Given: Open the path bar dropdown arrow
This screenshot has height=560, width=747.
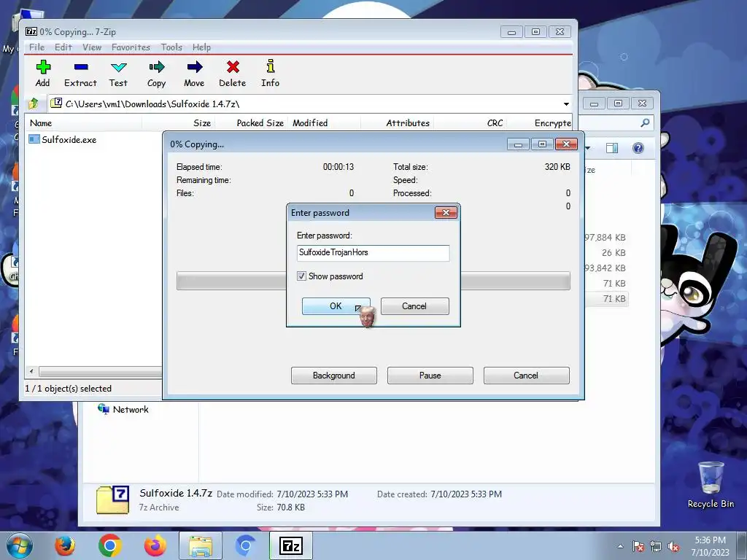Looking at the screenshot, I should [x=566, y=104].
